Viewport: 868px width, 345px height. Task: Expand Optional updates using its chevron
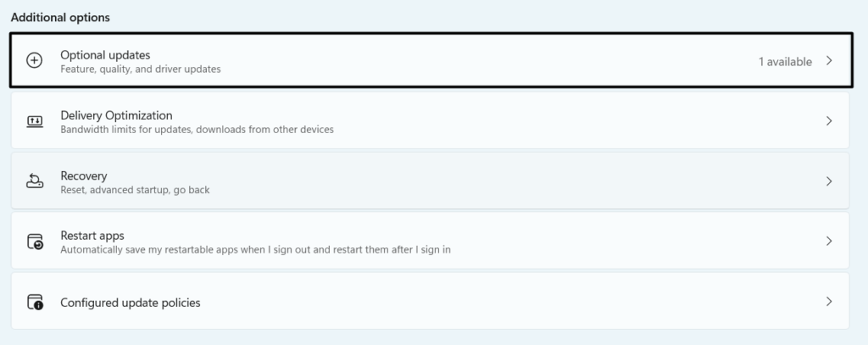(x=829, y=61)
